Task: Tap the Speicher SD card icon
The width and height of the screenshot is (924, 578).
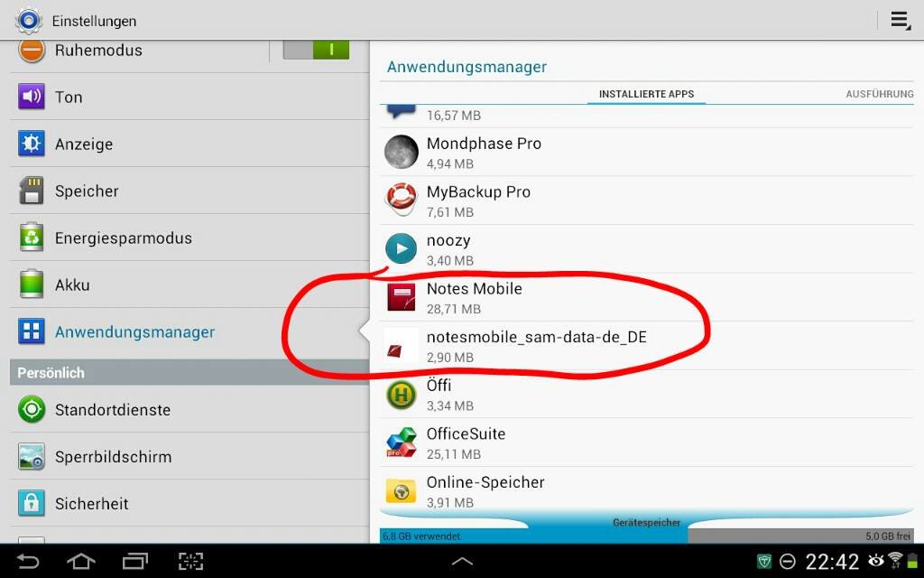Action: 32,191
